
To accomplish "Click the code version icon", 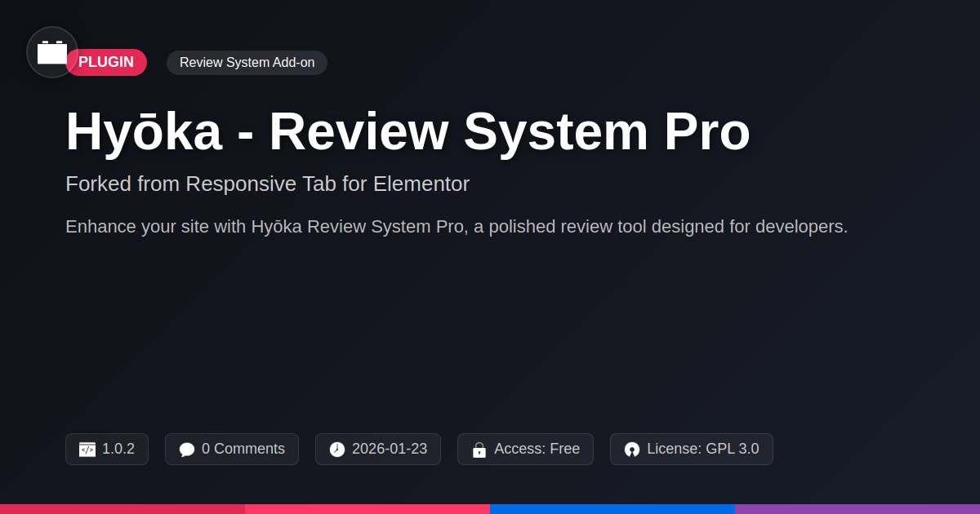I will 87,450.
